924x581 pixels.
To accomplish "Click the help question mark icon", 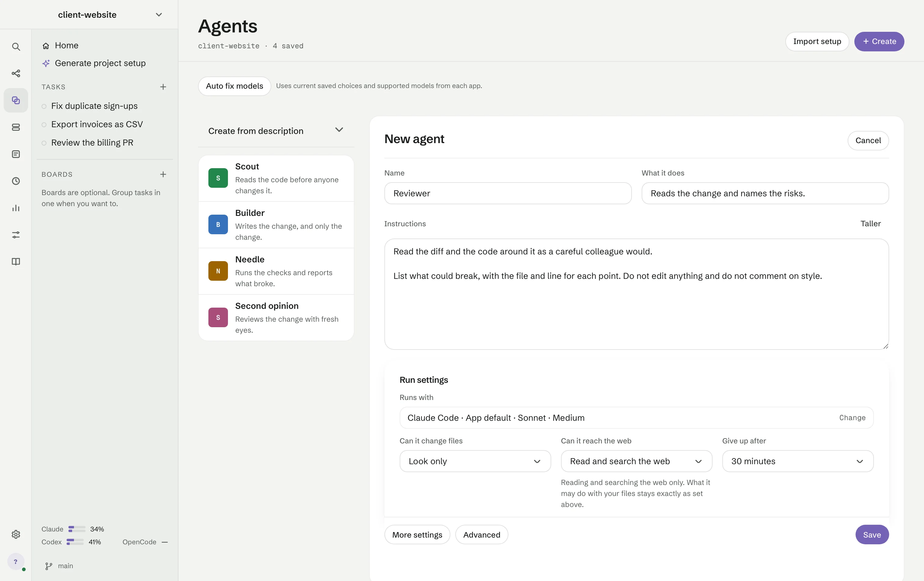I will tap(16, 561).
